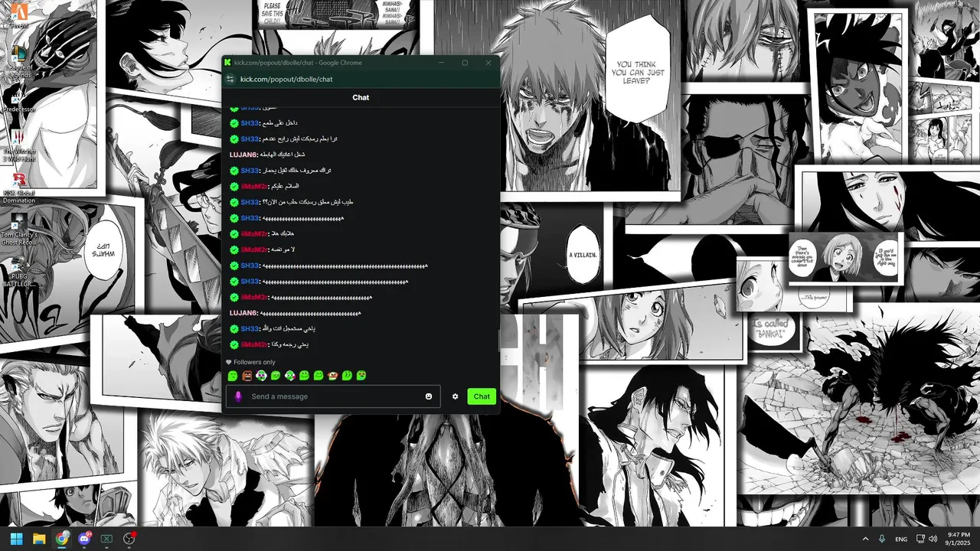Viewport: 980px width, 551px height.
Task: View site information icon in address bar
Action: click(x=230, y=79)
